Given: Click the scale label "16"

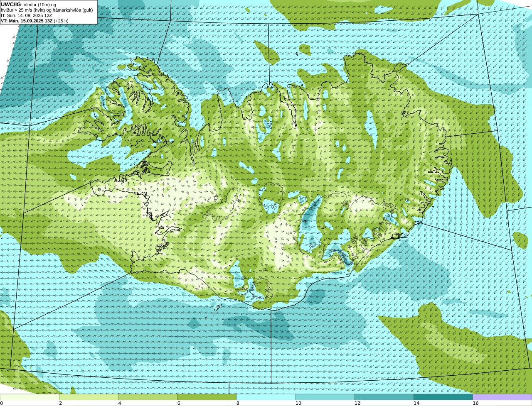Looking at the screenshot, I should click(475, 403).
